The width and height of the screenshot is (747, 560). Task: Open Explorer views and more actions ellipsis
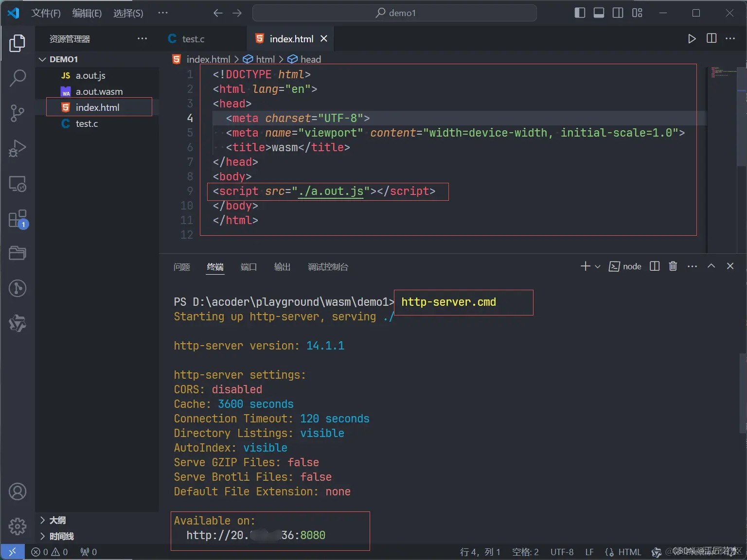[142, 38]
